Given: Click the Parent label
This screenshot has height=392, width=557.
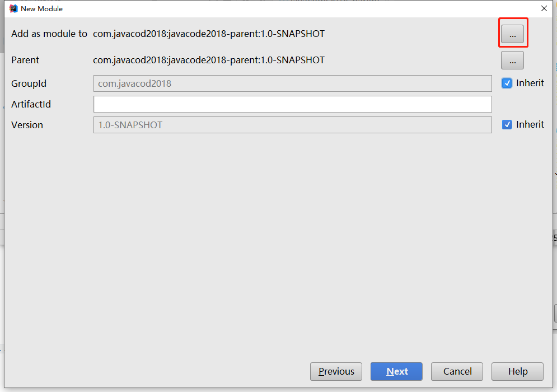Looking at the screenshot, I should pos(25,60).
